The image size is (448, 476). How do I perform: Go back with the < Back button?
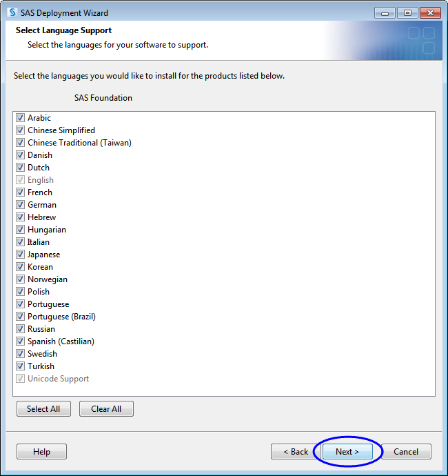(296, 452)
